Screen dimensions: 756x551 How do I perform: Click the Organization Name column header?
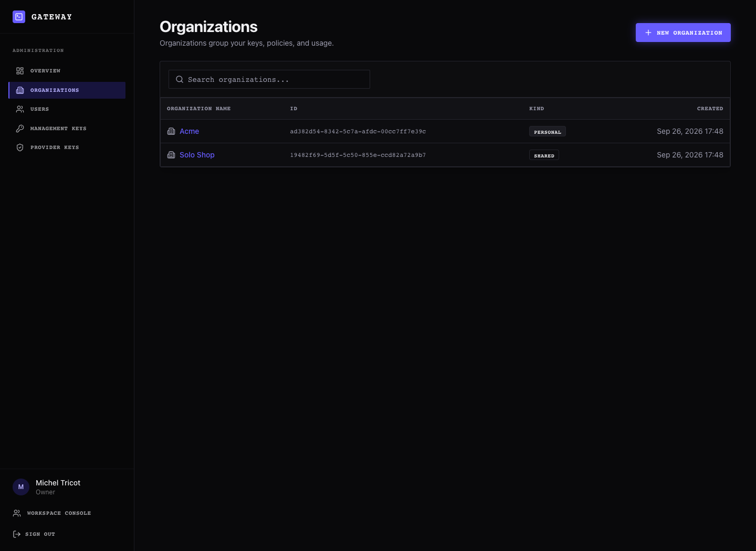click(198, 109)
